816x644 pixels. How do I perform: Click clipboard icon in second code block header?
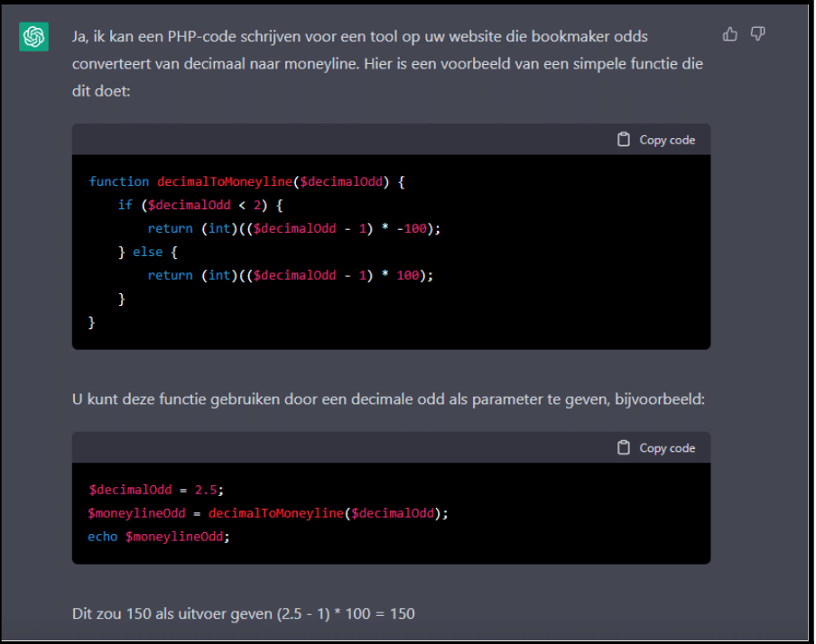pos(624,447)
